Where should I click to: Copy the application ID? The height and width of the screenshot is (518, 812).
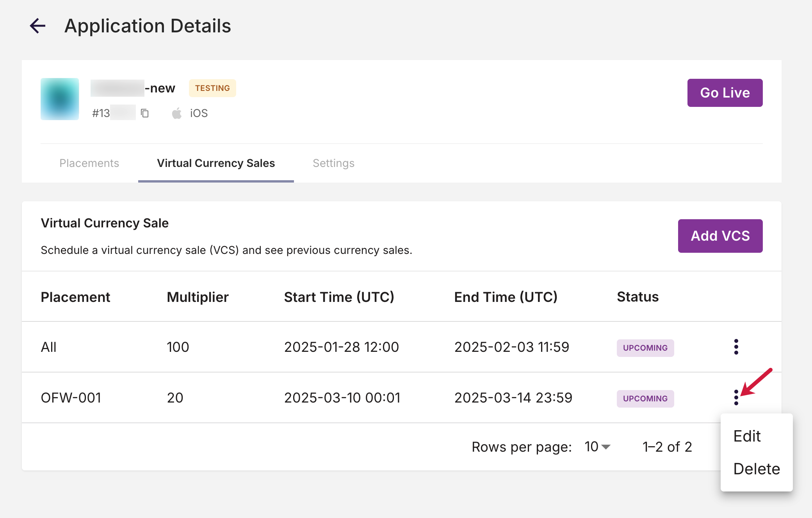[x=145, y=113]
